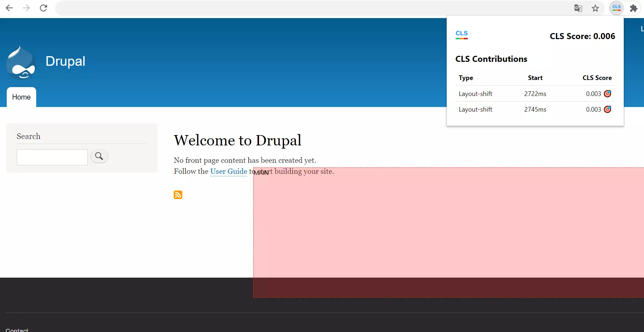Screen dimensions: 644x332
Task: Click the Drupal droplet logo
Action: [x=21, y=63]
